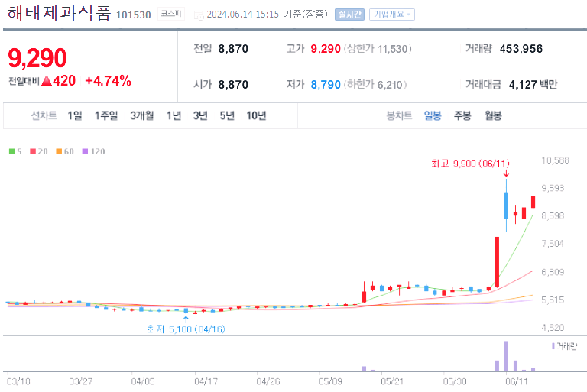
Task: Select the 3개월 line chart tab
Action: [142, 115]
